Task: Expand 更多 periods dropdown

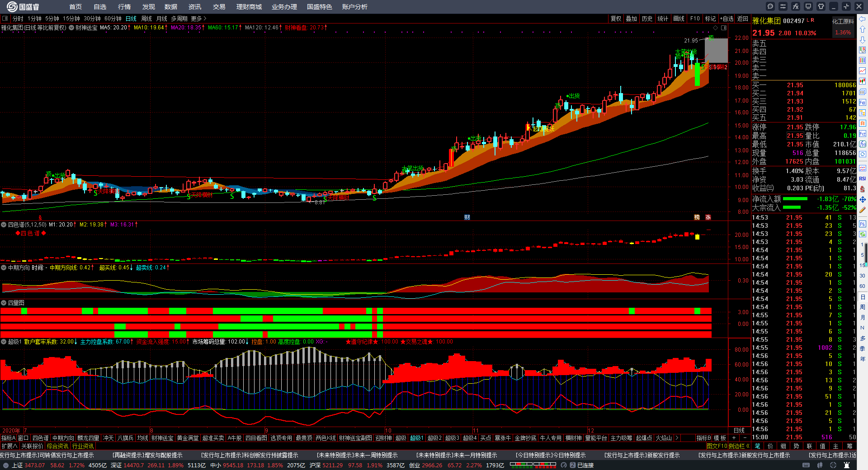Action: click(x=198, y=19)
